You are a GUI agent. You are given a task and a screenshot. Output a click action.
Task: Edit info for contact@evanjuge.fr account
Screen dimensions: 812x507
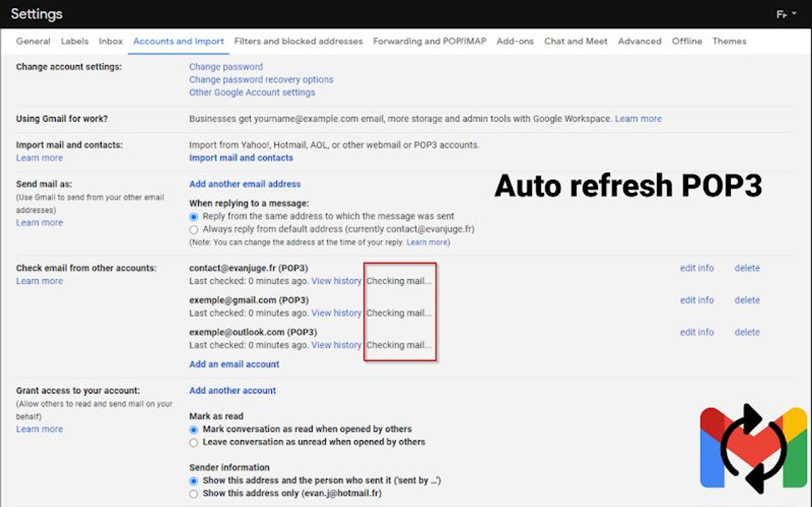[x=697, y=268]
